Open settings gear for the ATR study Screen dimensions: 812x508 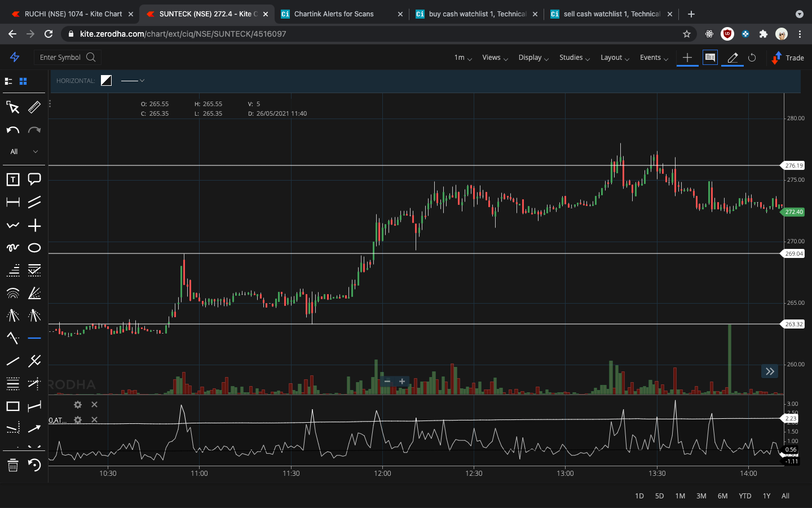[77, 420]
